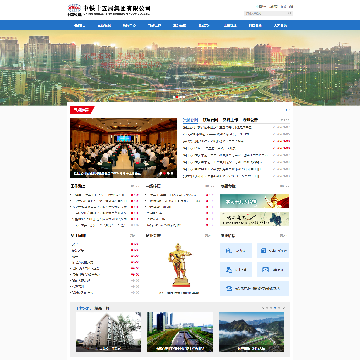
Task: Click the red slanted news section label
Action: point(82,110)
